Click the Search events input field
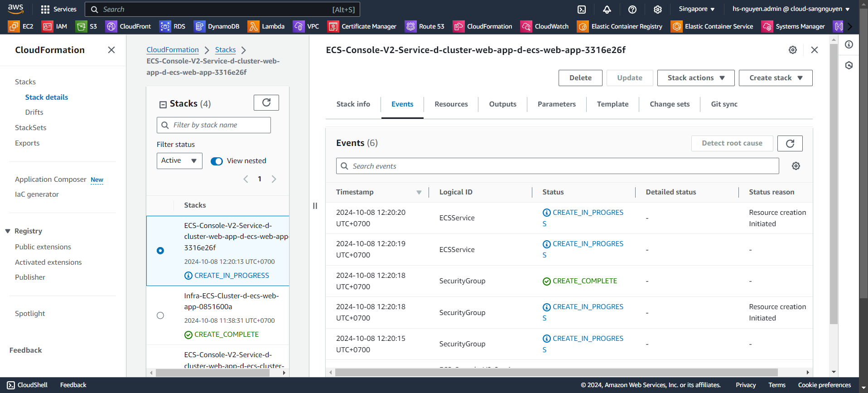The width and height of the screenshot is (868, 393). tap(557, 166)
